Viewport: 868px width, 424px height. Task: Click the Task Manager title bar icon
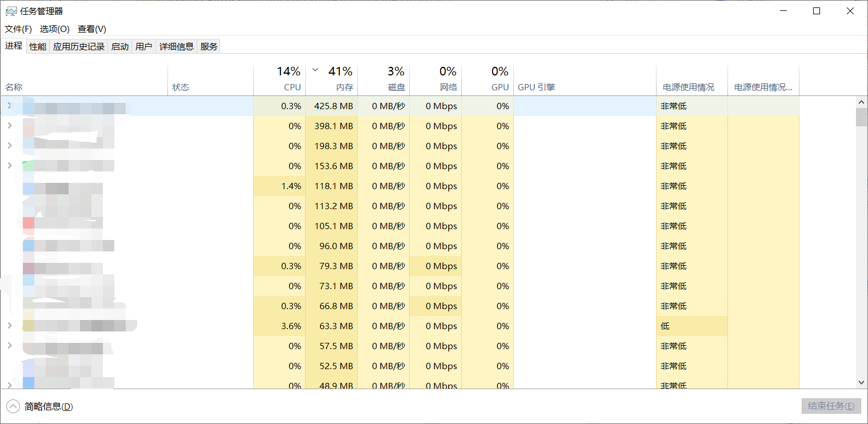coord(11,11)
